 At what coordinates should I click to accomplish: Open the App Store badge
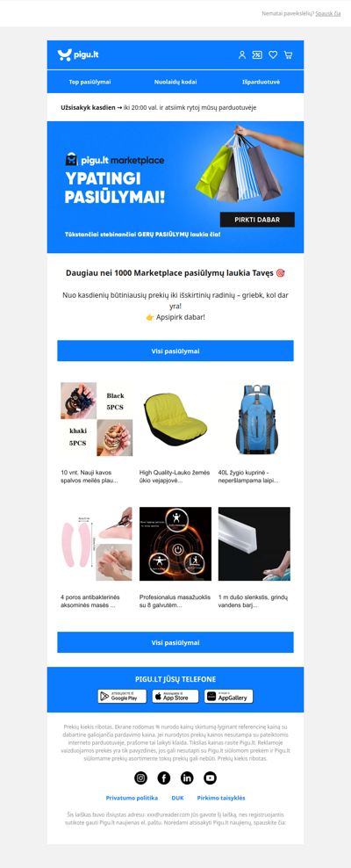[x=175, y=697]
